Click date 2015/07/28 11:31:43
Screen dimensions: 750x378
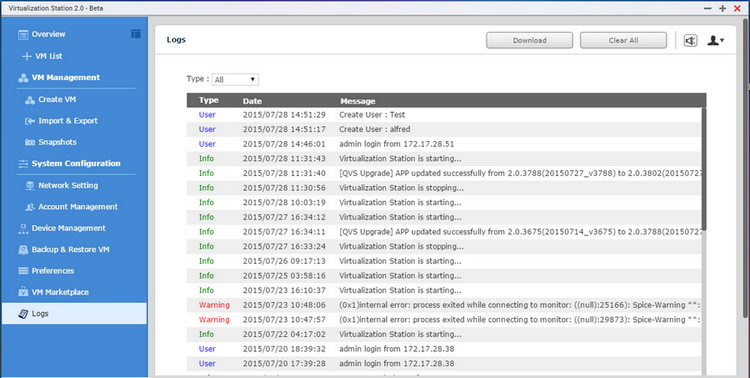tap(284, 158)
